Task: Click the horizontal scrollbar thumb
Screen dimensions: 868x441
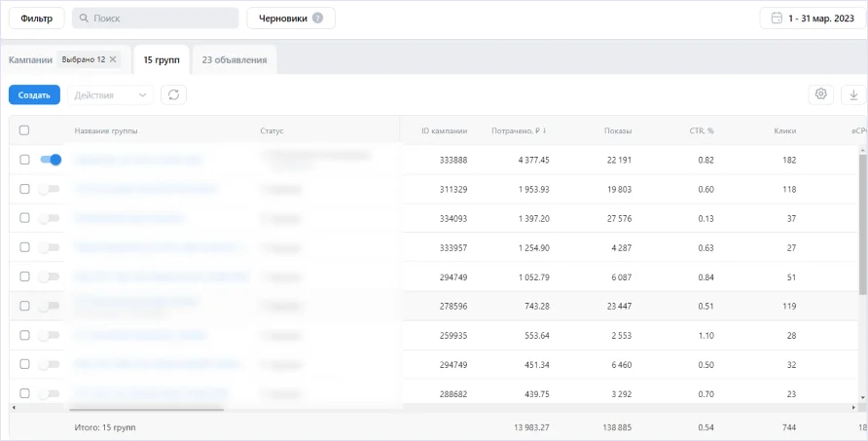Action: point(146,410)
